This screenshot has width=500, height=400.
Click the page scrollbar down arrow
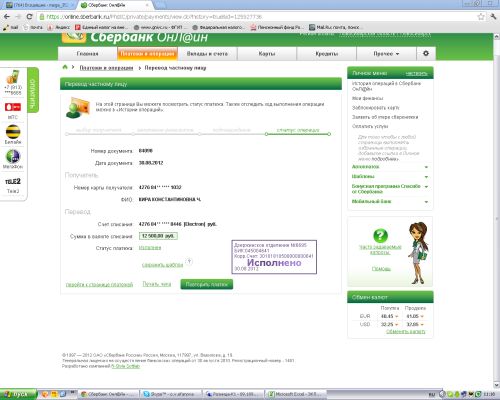pos(496,385)
